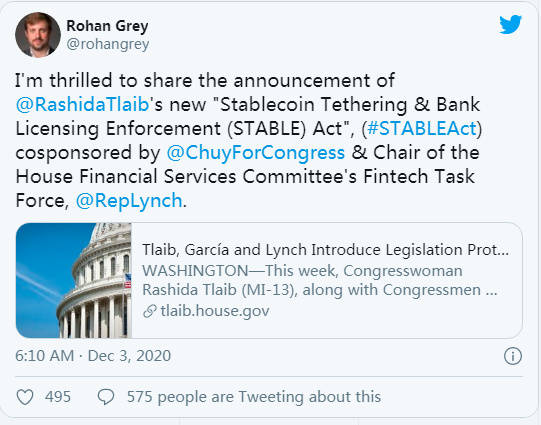Open the tweet info icon
This screenshot has width=541, height=425.
click(x=513, y=356)
